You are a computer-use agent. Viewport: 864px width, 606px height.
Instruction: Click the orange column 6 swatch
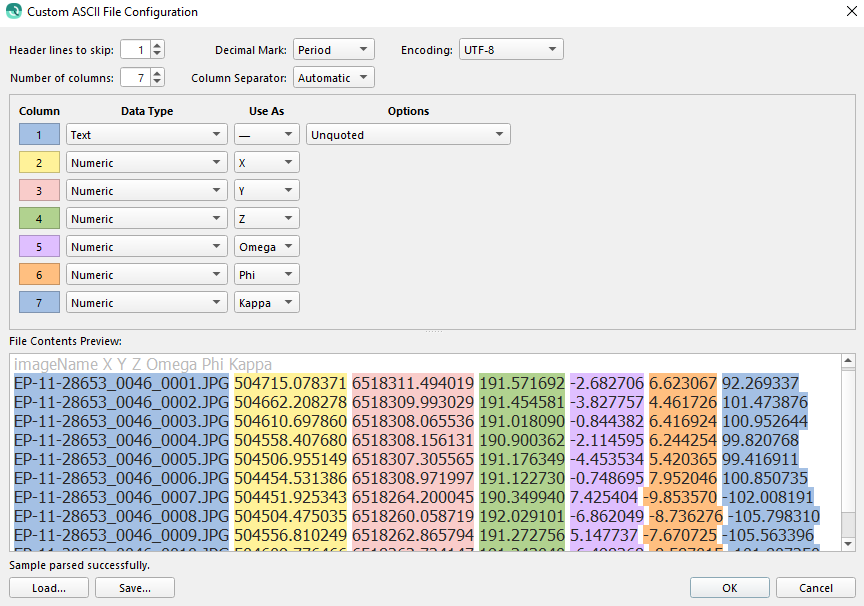coord(39,275)
